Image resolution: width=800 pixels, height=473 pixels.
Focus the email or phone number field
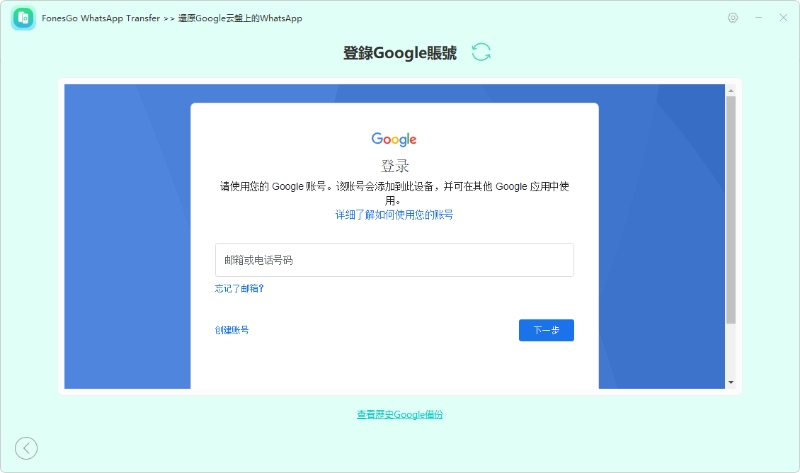pos(394,260)
